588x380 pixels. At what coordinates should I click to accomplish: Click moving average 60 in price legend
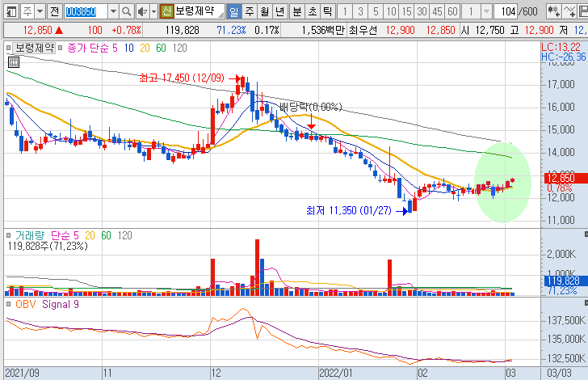[161, 48]
